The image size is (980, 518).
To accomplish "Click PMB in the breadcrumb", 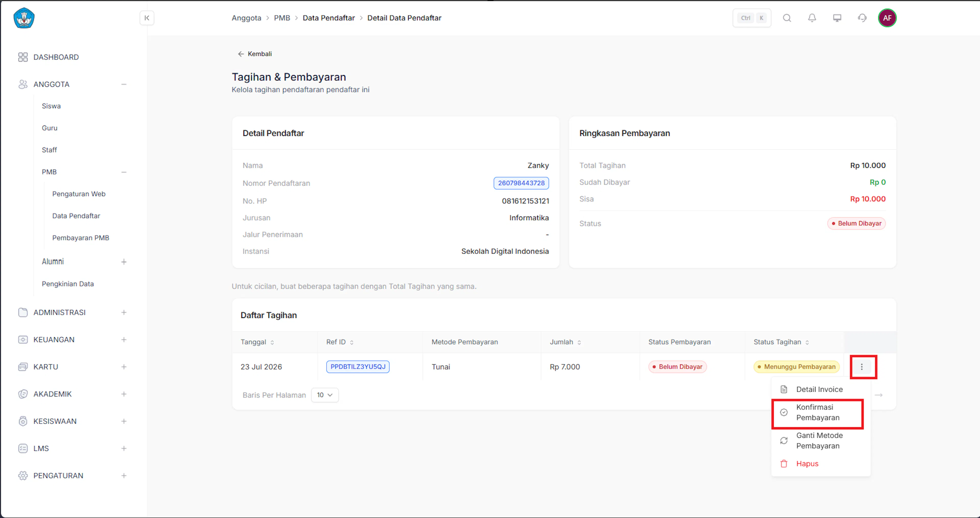I will pos(282,18).
